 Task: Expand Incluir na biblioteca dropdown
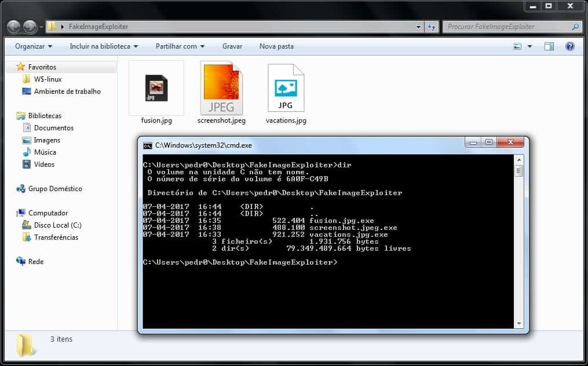[104, 46]
